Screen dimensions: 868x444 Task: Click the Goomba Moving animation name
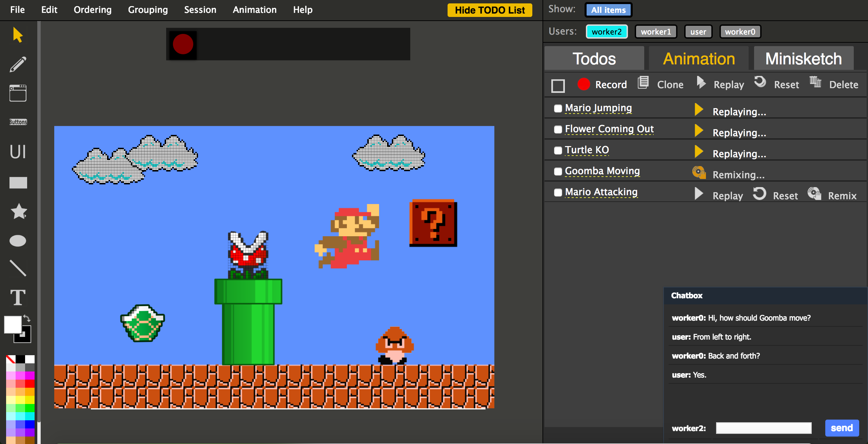(603, 171)
